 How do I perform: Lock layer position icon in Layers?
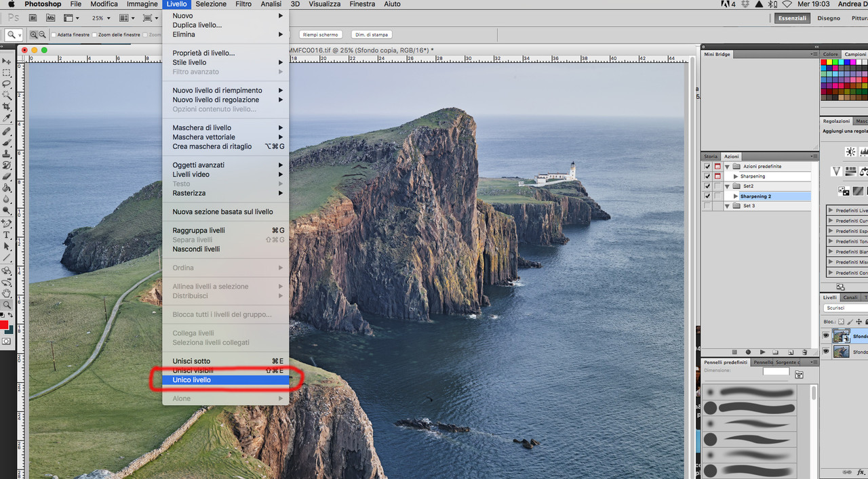coord(858,322)
